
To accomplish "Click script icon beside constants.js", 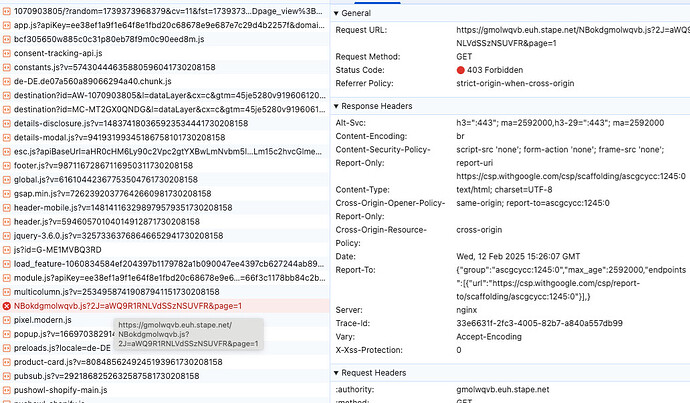I will [7, 67].
